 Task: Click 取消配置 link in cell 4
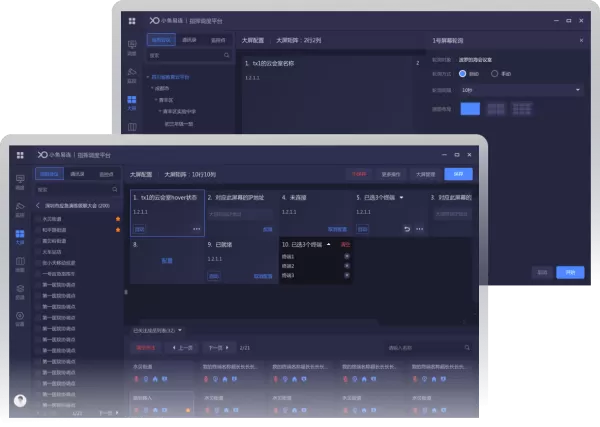click(338, 229)
